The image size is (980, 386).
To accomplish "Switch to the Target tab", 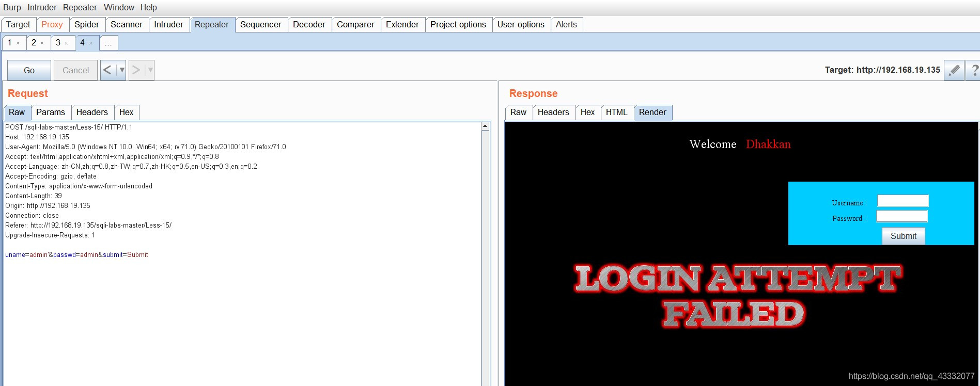I will click(19, 24).
